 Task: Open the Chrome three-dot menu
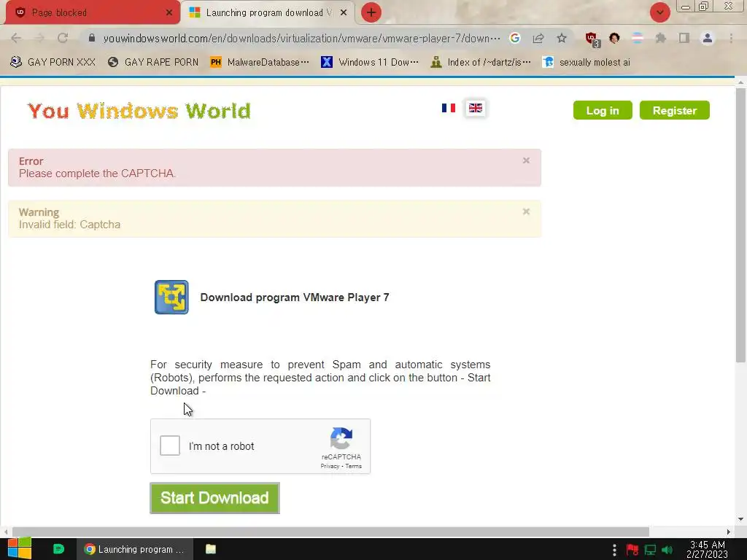coord(731,38)
